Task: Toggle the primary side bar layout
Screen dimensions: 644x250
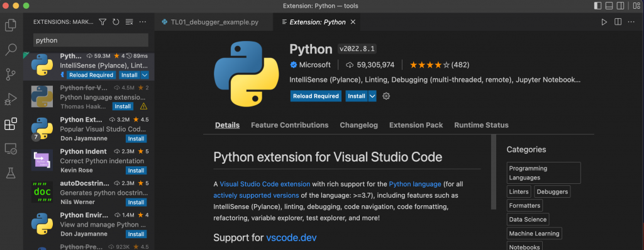Action: 597,6
